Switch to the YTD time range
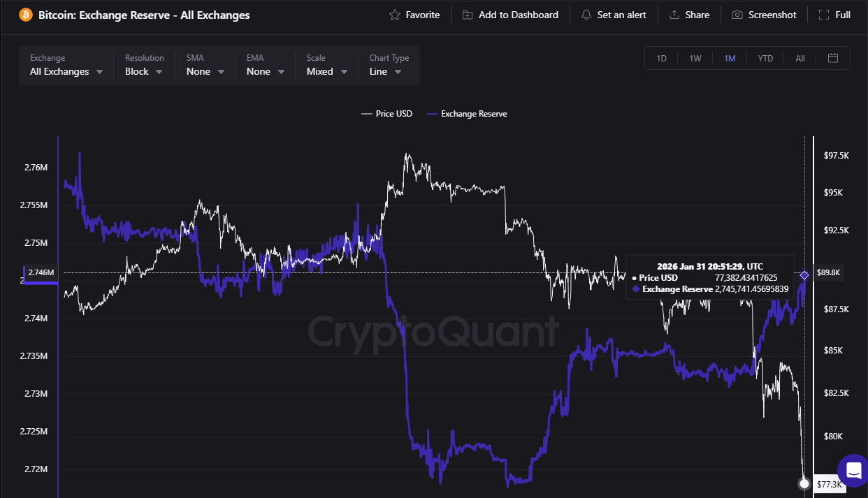The width and height of the screenshot is (868, 498). (765, 58)
